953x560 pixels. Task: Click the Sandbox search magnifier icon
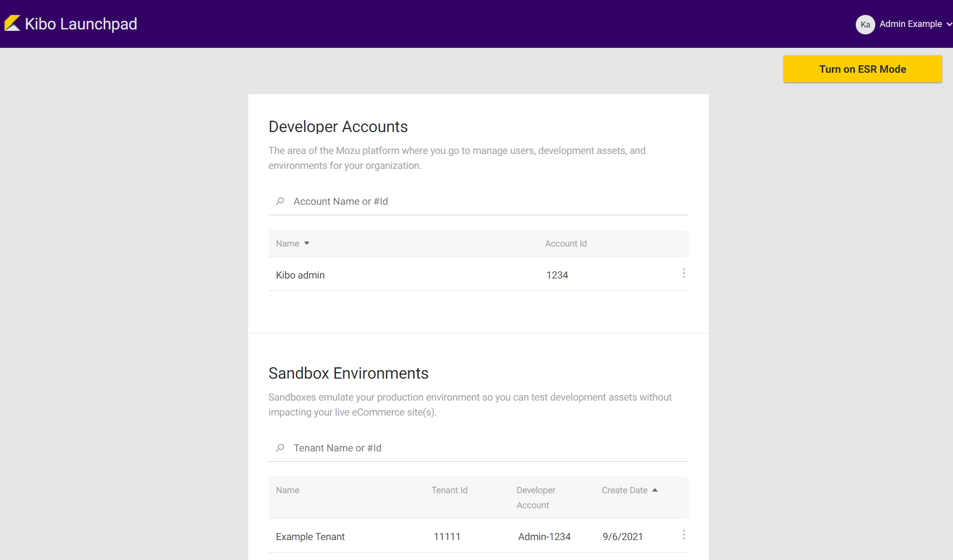click(280, 448)
